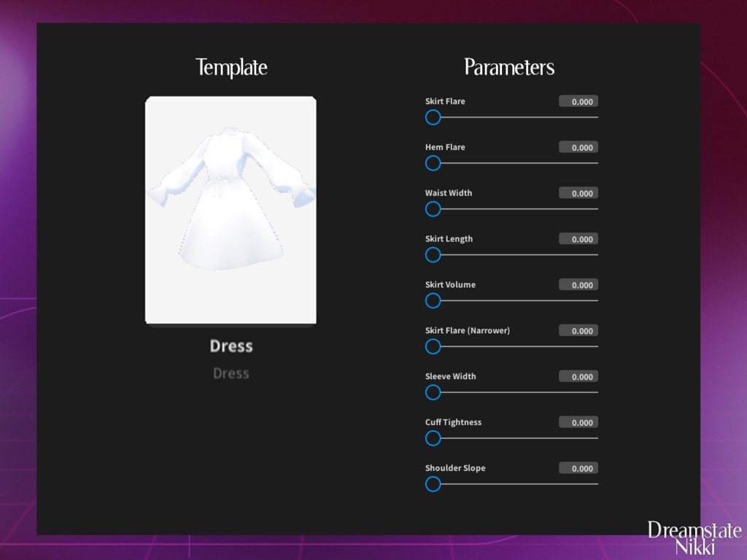This screenshot has height=560, width=747.
Task: Click the Hem Flare value box
Action: [x=578, y=147]
